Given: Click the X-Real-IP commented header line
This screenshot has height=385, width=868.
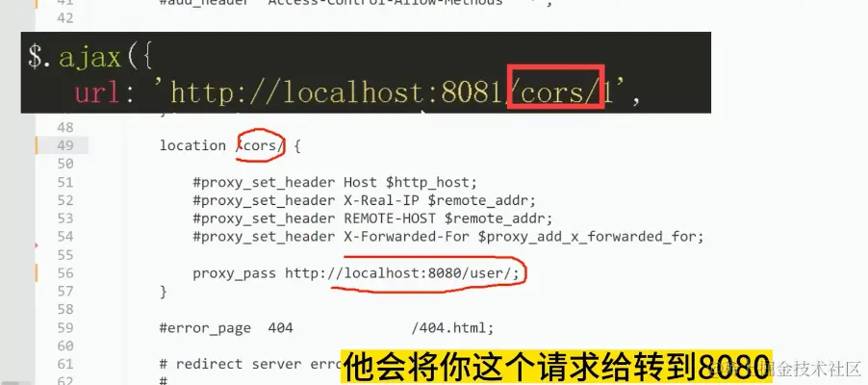Looking at the screenshot, I should (x=365, y=200).
